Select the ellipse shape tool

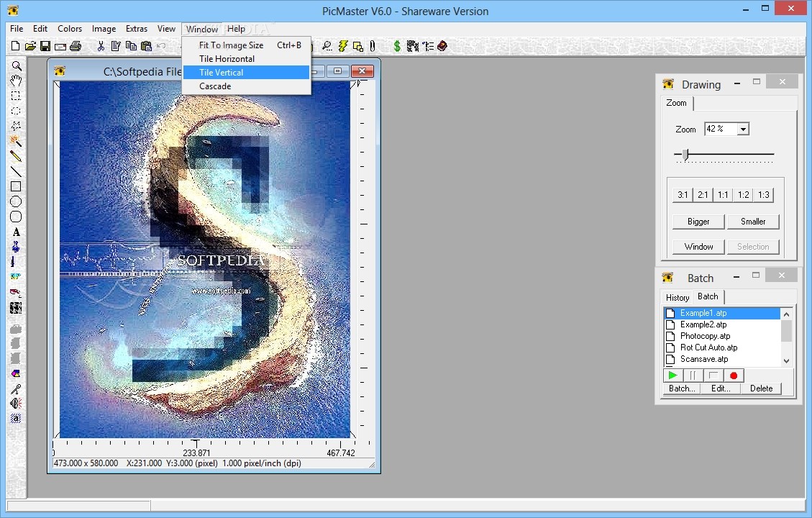[x=16, y=201]
